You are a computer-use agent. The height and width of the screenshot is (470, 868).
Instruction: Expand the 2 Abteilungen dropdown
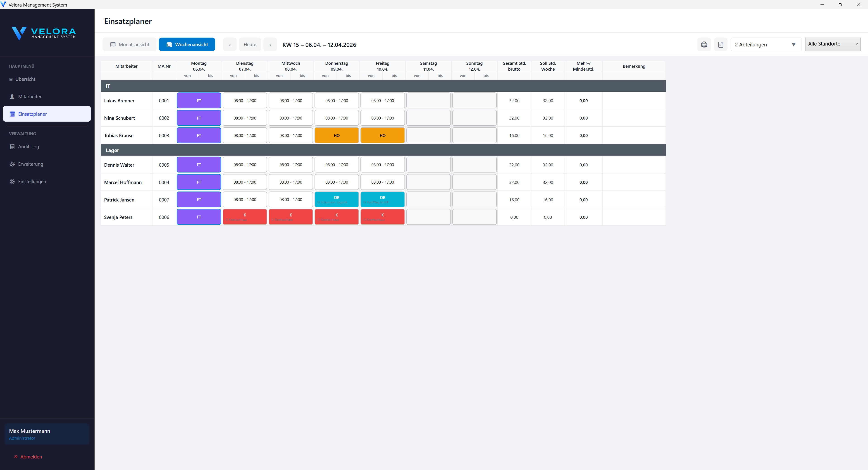(x=765, y=45)
